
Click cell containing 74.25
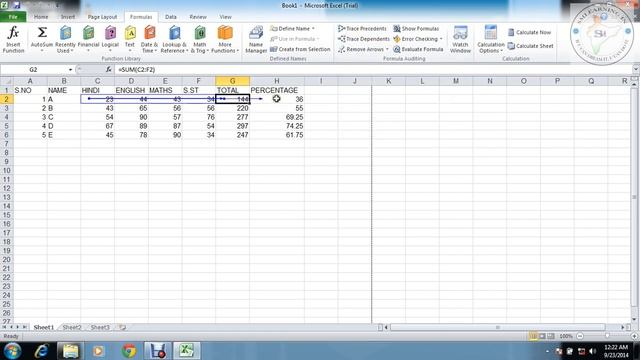277,126
